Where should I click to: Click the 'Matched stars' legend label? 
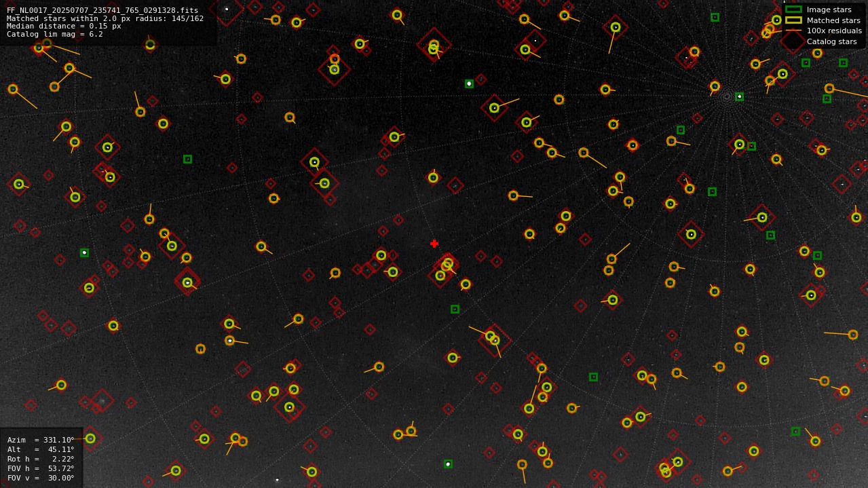point(833,20)
